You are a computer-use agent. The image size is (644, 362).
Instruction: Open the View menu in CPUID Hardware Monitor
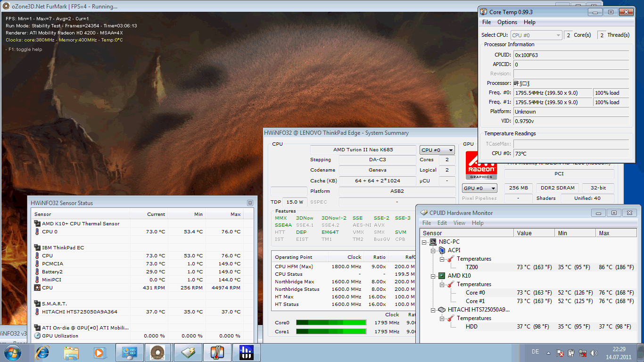tap(459, 223)
